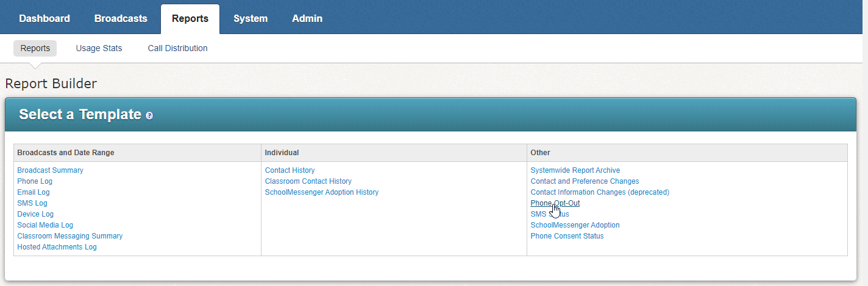Open the Phone Consent Status report

567,236
